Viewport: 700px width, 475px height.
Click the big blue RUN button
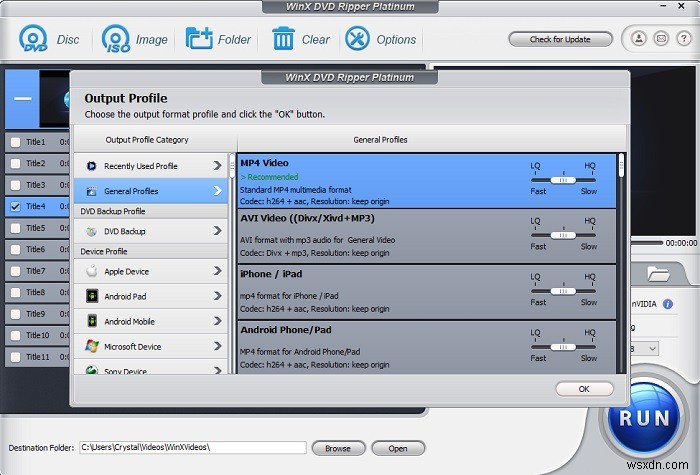(x=644, y=418)
